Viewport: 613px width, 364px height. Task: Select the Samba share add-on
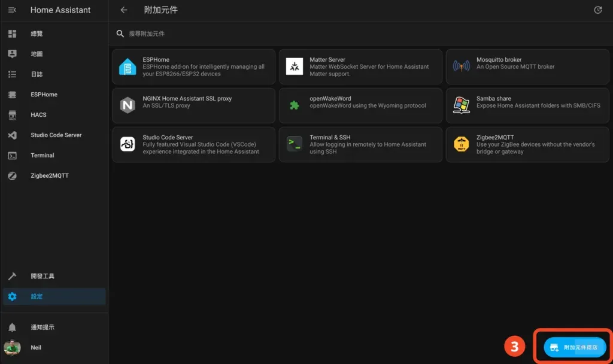pos(527,105)
